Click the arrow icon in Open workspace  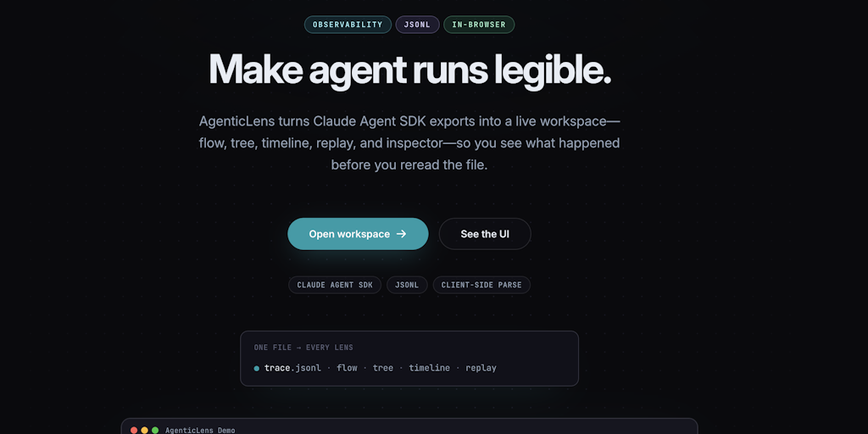(x=402, y=234)
